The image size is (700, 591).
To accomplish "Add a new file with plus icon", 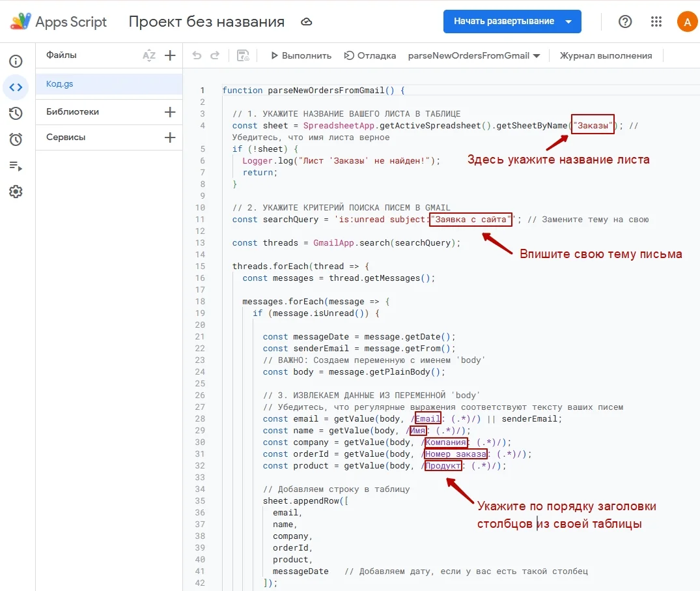I will click(170, 55).
